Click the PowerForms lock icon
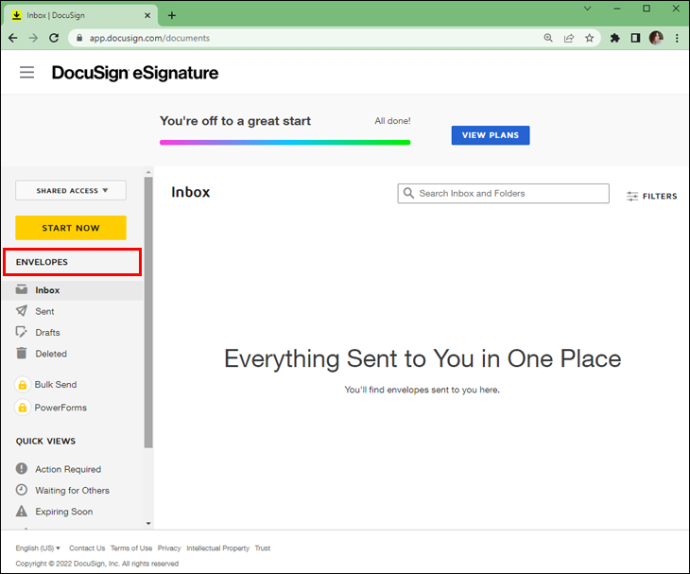 tap(22, 408)
